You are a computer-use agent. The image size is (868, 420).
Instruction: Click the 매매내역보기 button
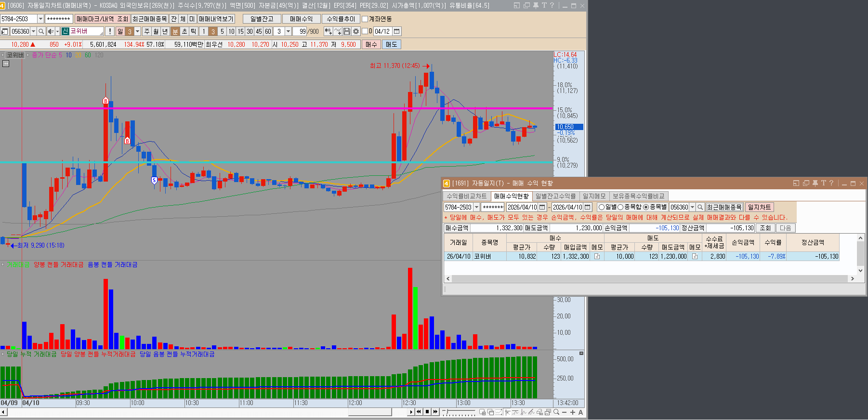(x=216, y=19)
